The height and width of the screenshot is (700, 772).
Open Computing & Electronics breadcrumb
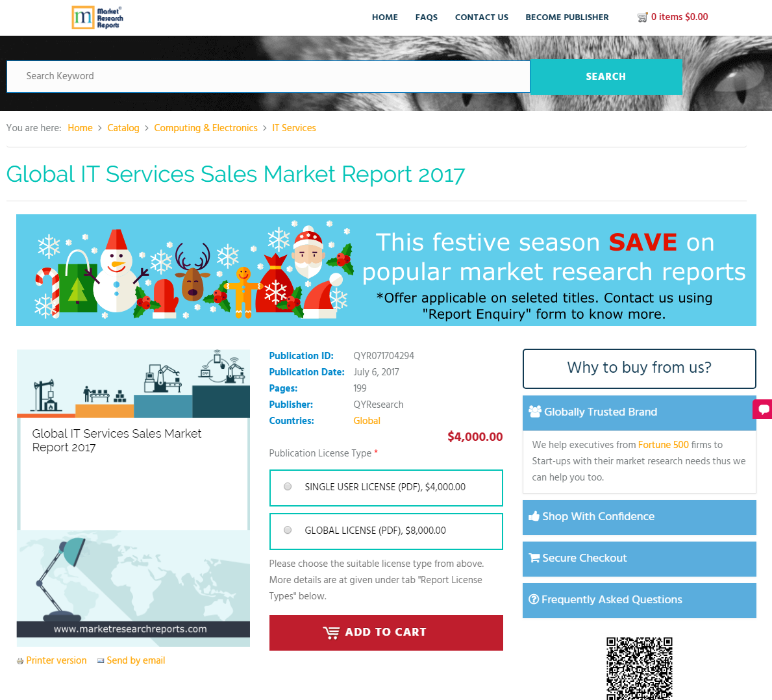[x=206, y=128]
